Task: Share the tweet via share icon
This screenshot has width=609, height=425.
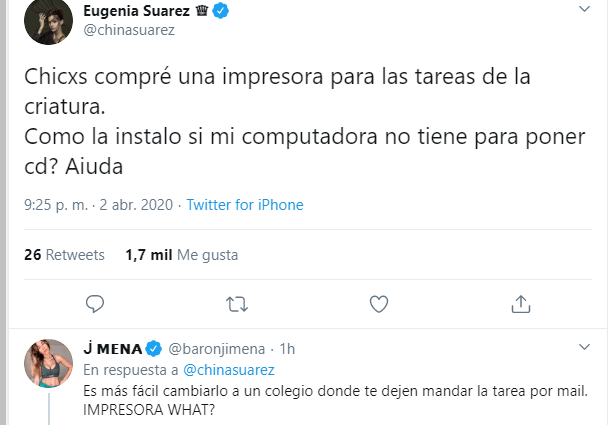Action: (520, 302)
